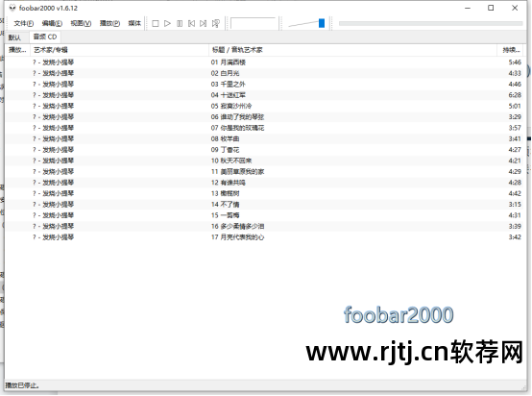The width and height of the screenshot is (532, 396).
Task: Click artist/album cell in track 10 row
Action: (53, 161)
